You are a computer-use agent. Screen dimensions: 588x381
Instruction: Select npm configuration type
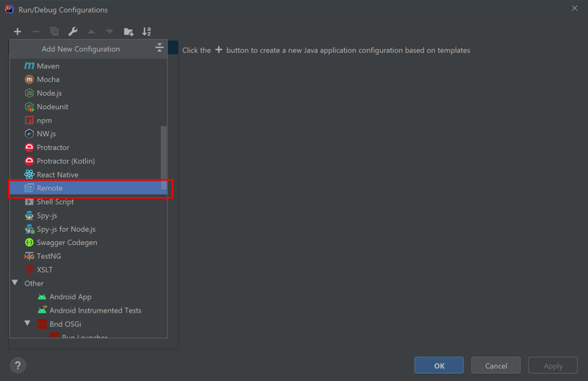pos(88,120)
